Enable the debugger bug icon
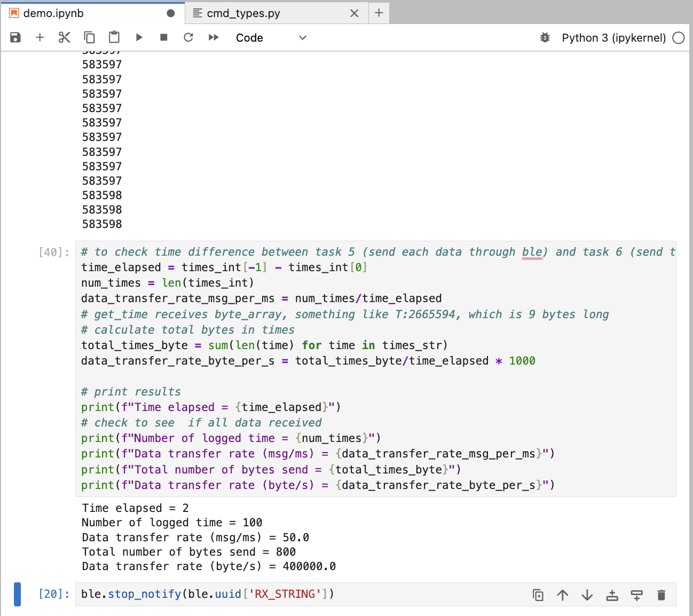This screenshot has height=616, width=693. click(x=545, y=38)
